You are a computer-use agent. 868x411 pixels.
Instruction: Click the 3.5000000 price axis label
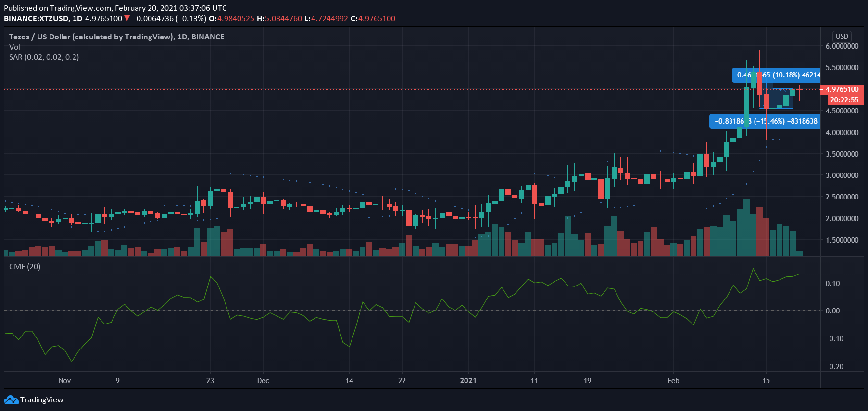pyautogui.click(x=842, y=154)
